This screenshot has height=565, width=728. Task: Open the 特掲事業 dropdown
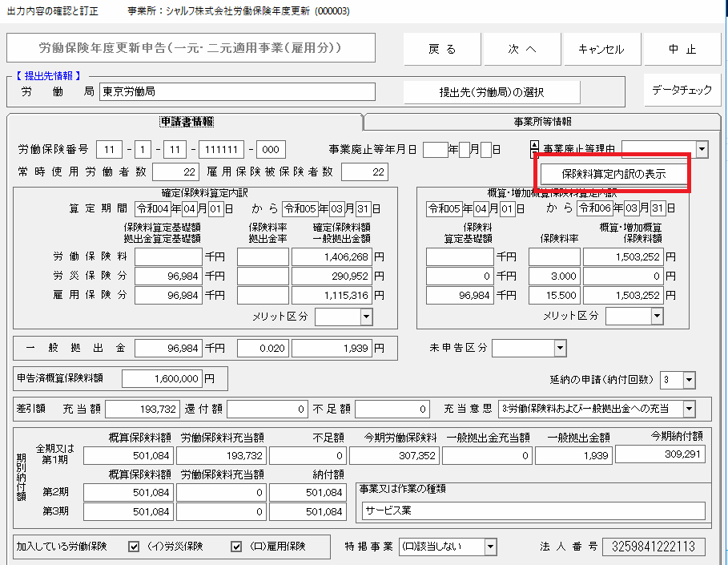tap(490, 547)
